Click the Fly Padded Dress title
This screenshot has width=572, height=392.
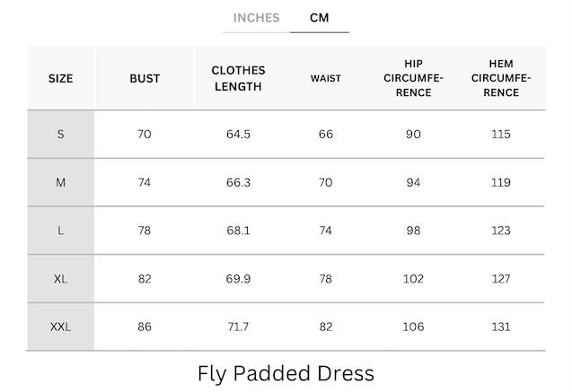286,373
